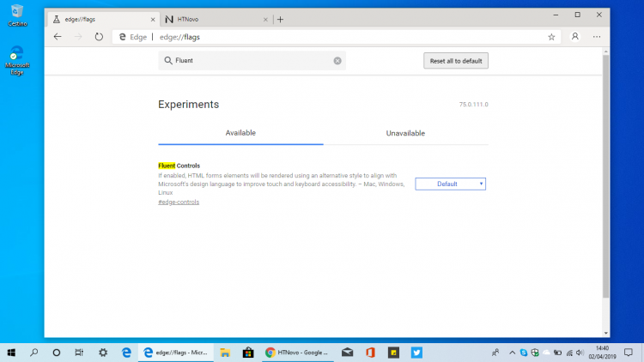Viewport: 644px width, 362px height.
Task: Select Microsoft Edge desktop shortcut
Action: [17, 60]
